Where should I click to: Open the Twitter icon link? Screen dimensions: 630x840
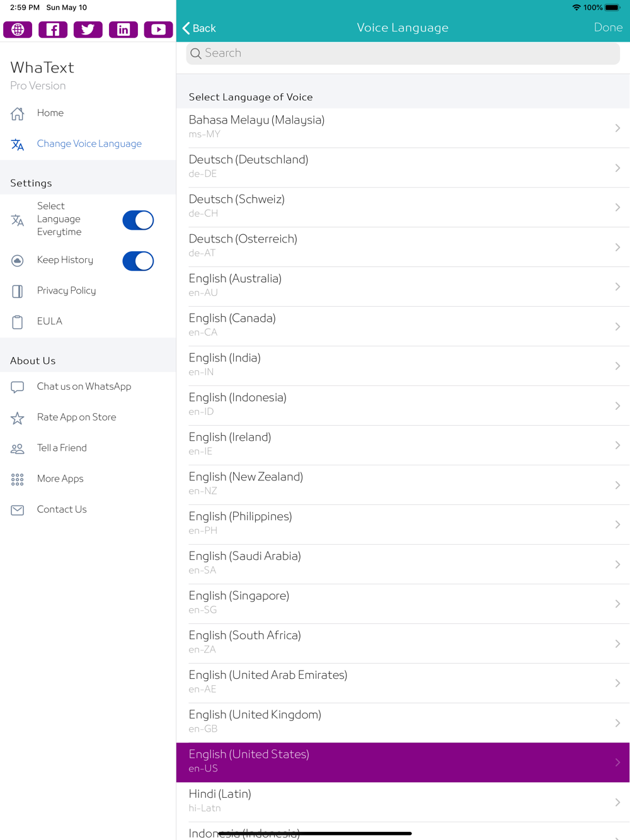coord(88,30)
